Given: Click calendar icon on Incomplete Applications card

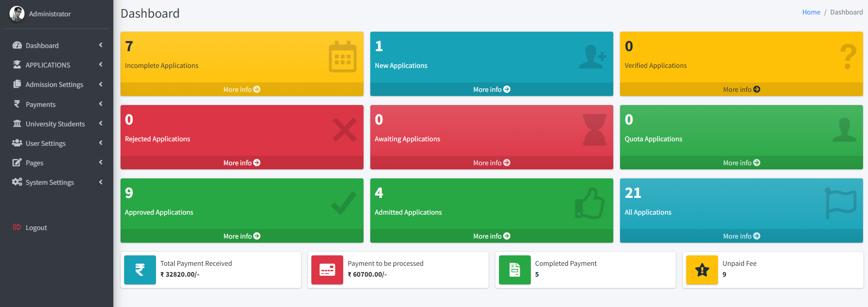Looking at the screenshot, I should click(343, 57).
